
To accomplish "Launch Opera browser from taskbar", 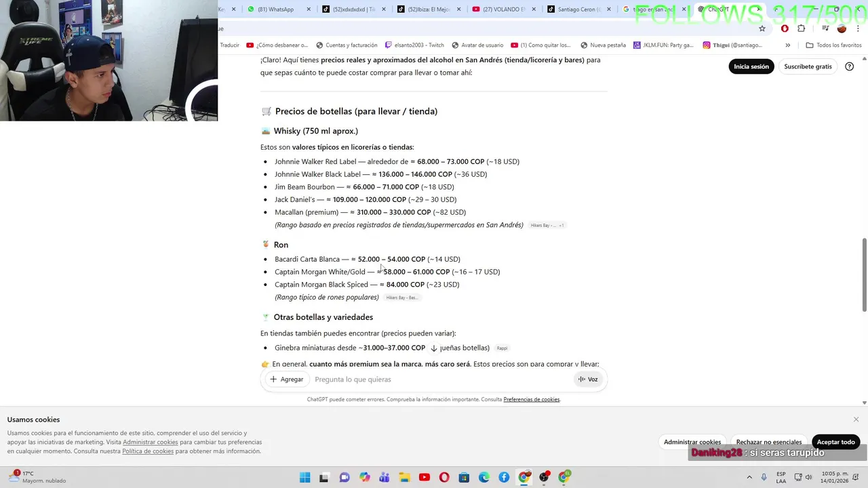I will (x=444, y=477).
